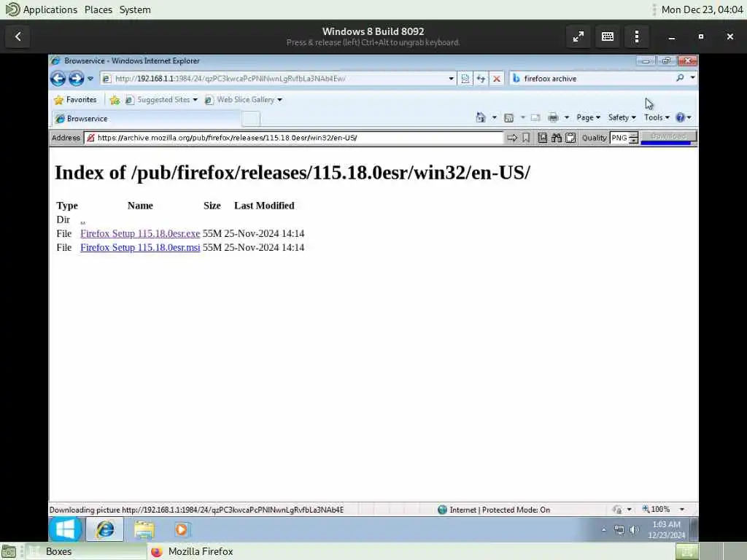Click the 'Last Modified' column header text

point(264,205)
